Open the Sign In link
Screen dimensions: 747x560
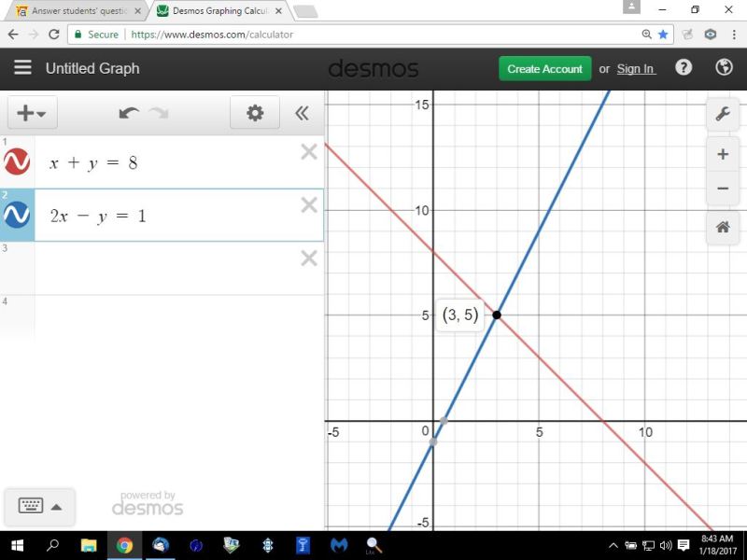click(636, 69)
